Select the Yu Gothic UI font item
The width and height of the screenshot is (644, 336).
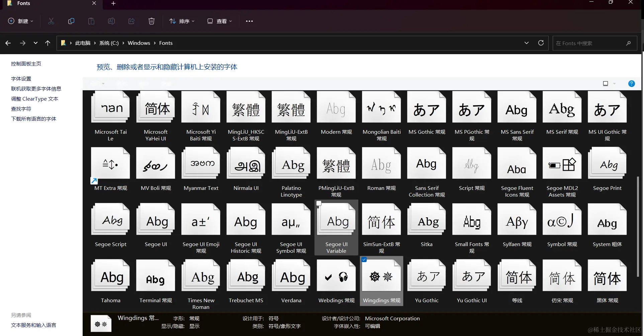coord(472,282)
